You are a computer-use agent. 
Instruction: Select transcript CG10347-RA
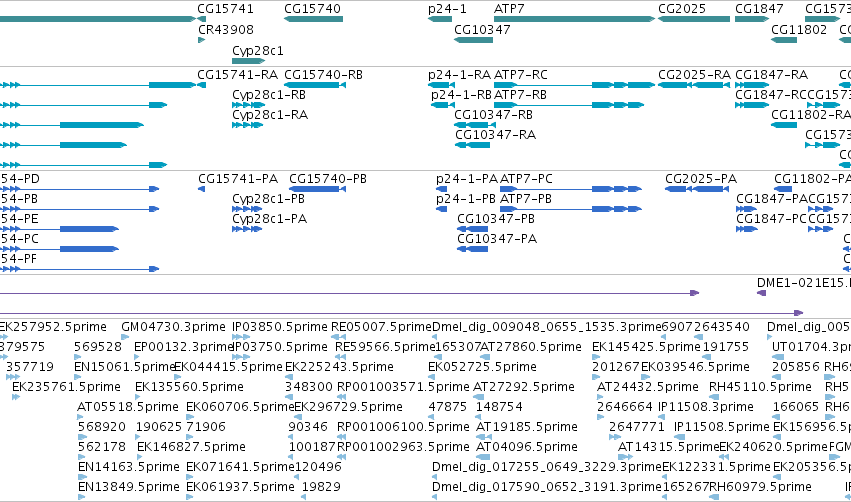[495, 135]
